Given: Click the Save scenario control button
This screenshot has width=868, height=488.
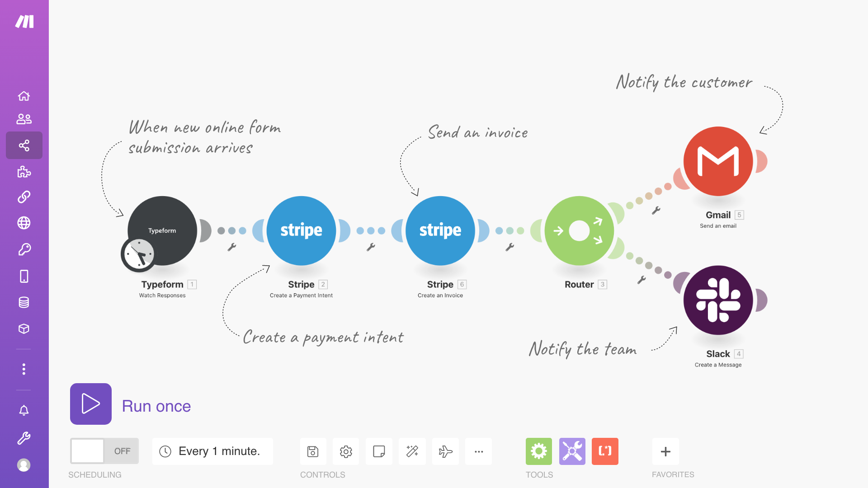Looking at the screenshot, I should point(312,451).
